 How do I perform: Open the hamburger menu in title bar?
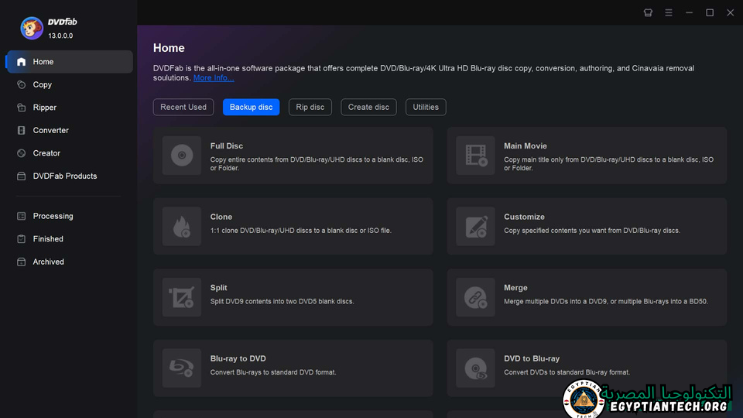pyautogui.click(x=668, y=13)
